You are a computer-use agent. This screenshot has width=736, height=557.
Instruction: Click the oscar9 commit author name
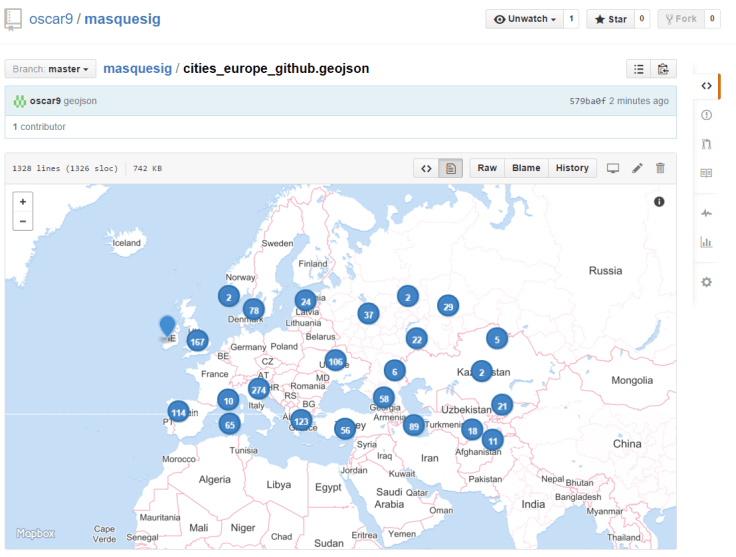45,101
